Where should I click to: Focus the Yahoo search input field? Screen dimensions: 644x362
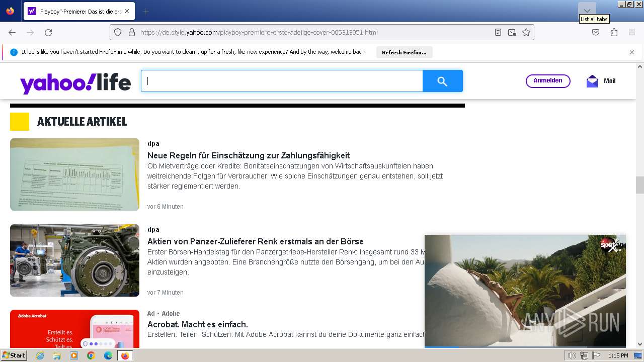pos(282,81)
